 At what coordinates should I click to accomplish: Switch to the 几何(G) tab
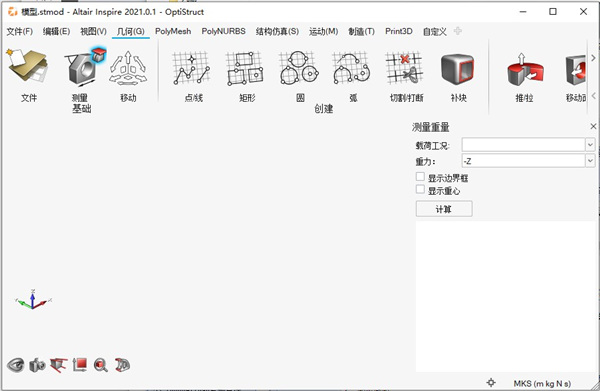[x=130, y=31]
